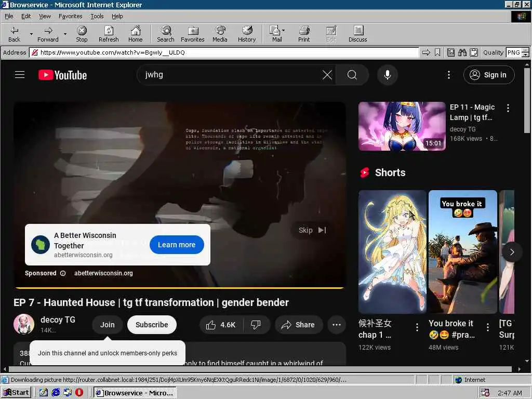Clear the search text with X

click(327, 75)
